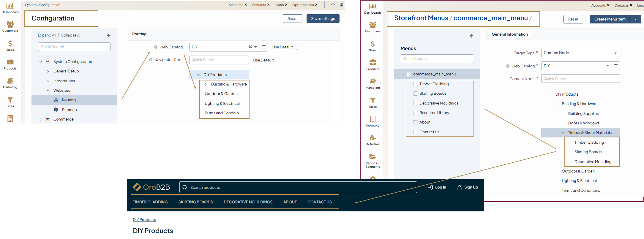
Task: Expand the Commerce tree node
Action: point(41,119)
